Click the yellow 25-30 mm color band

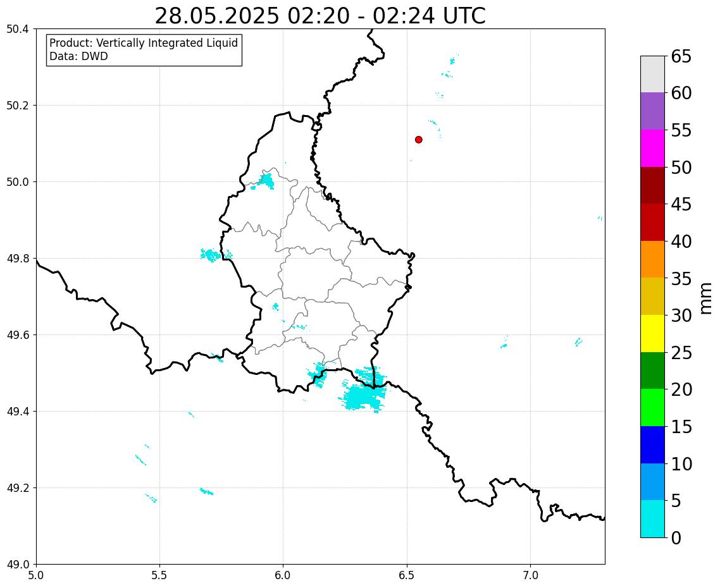pyautogui.click(x=652, y=334)
